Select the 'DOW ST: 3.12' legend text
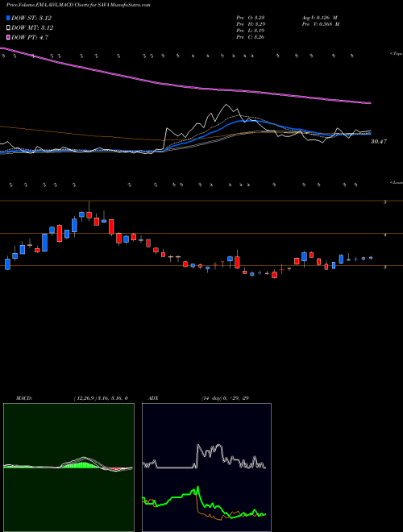The height and width of the screenshot is (532, 403). (31, 18)
